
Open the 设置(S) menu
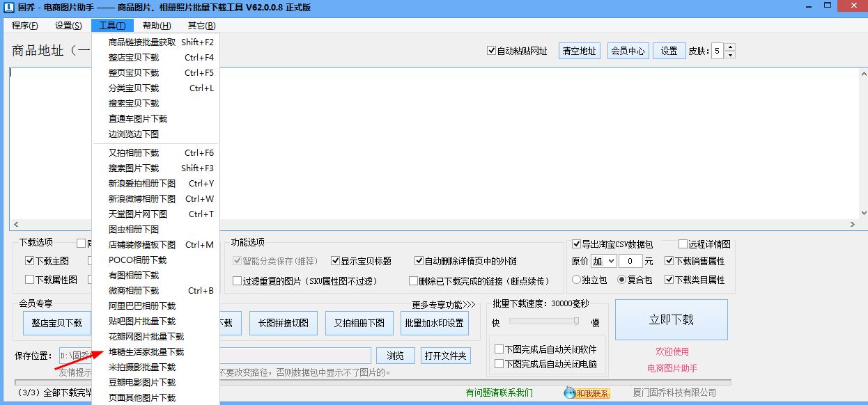click(68, 25)
